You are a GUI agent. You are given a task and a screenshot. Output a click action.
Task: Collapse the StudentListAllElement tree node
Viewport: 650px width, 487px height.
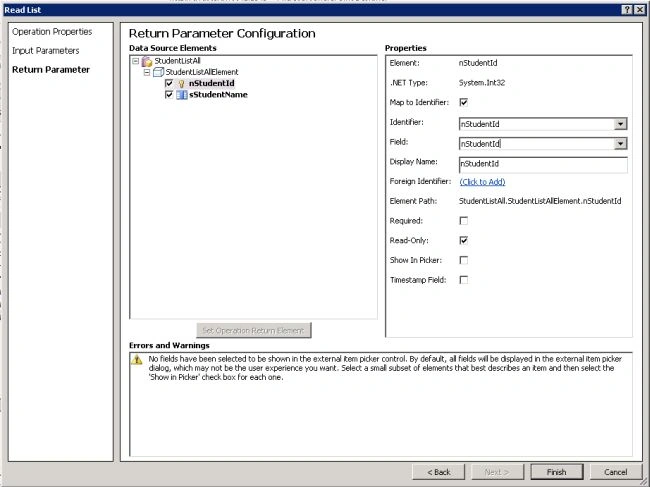(x=147, y=72)
